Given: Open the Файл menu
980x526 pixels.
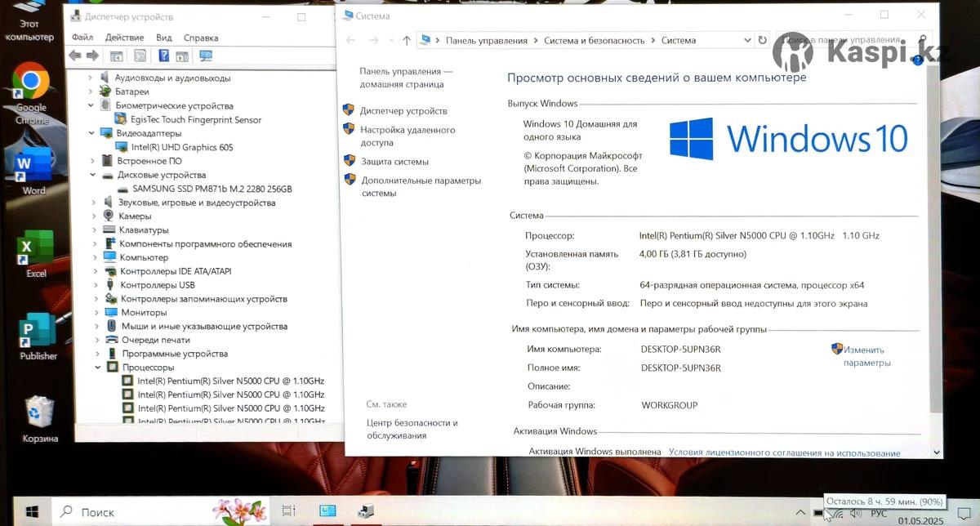Looking at the screenshot, I should click(82, 38).
